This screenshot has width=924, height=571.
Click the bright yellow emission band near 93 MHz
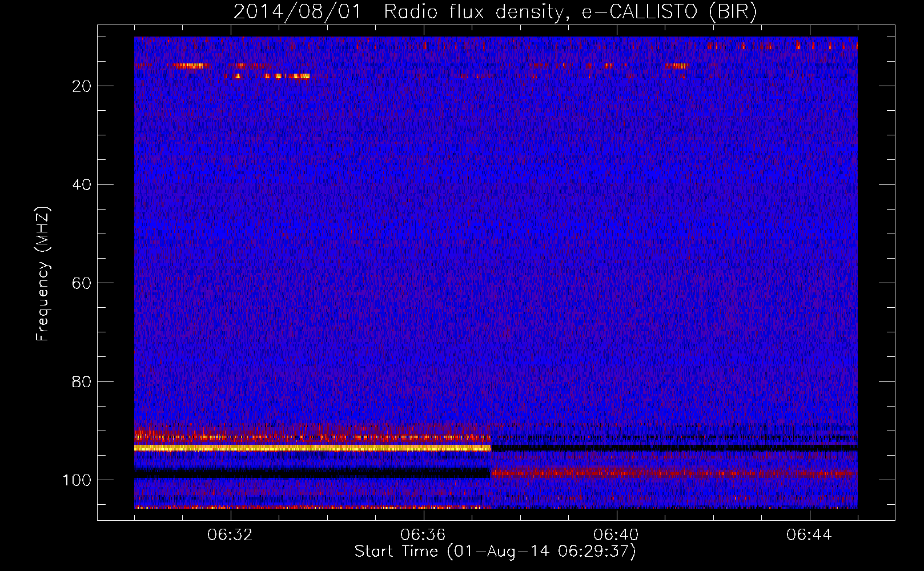312,448
